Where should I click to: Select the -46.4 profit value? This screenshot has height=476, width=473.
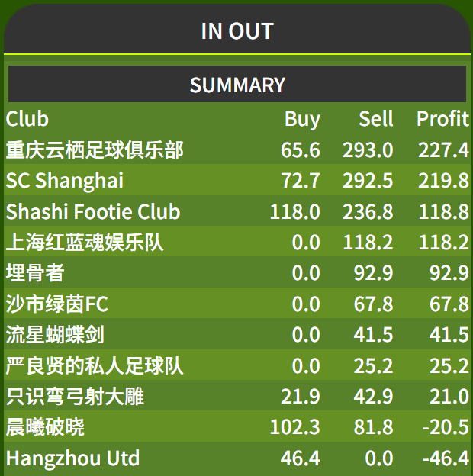point(446,458)
